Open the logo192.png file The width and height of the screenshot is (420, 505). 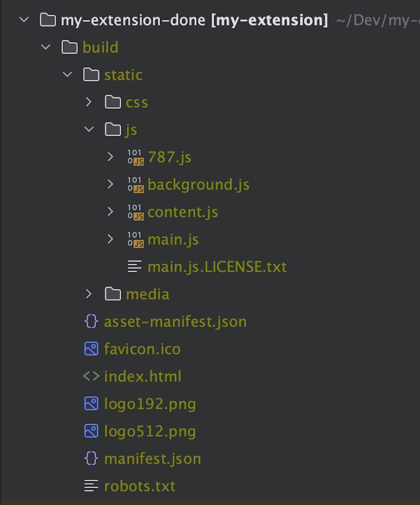coord(151,404)
